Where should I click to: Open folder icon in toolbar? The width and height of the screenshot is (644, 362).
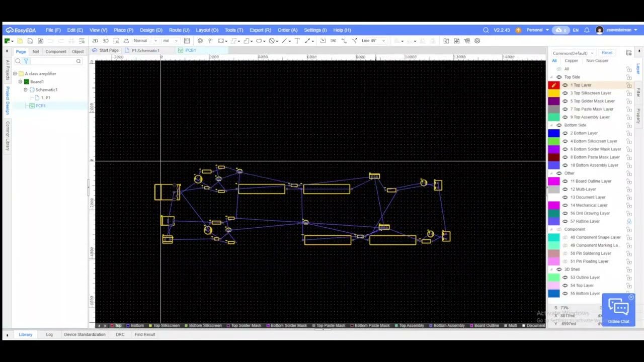[20, 41]
